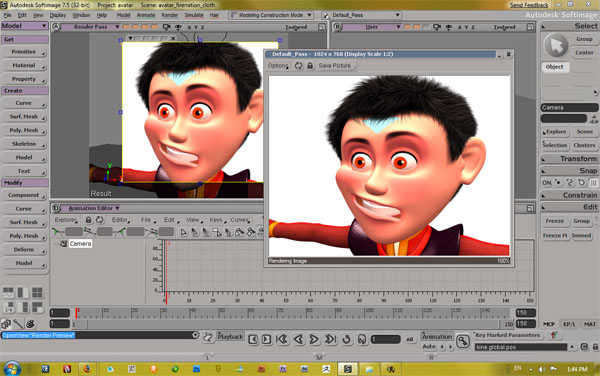Toggle the lock icon in Animation Editor
This screenshot has width=600, height=376.
pyautogui.click(x=88, y=220)
